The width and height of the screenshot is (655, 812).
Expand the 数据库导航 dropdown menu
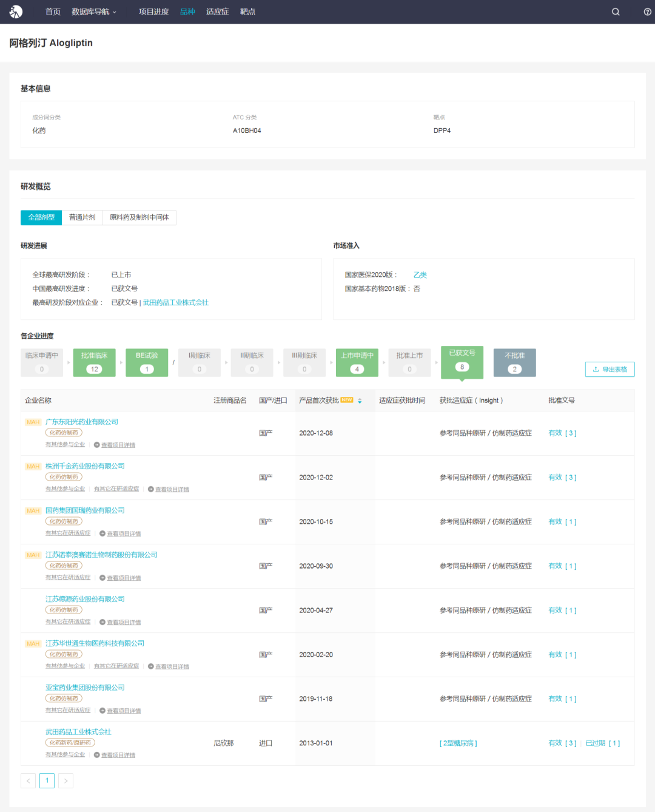pos(94,12)
